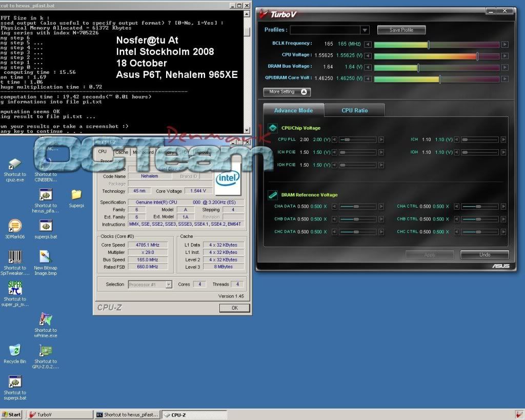Select the CPU tab in CPU-Z
Viewport: 525px width, 420px height.
coord(103,151)
